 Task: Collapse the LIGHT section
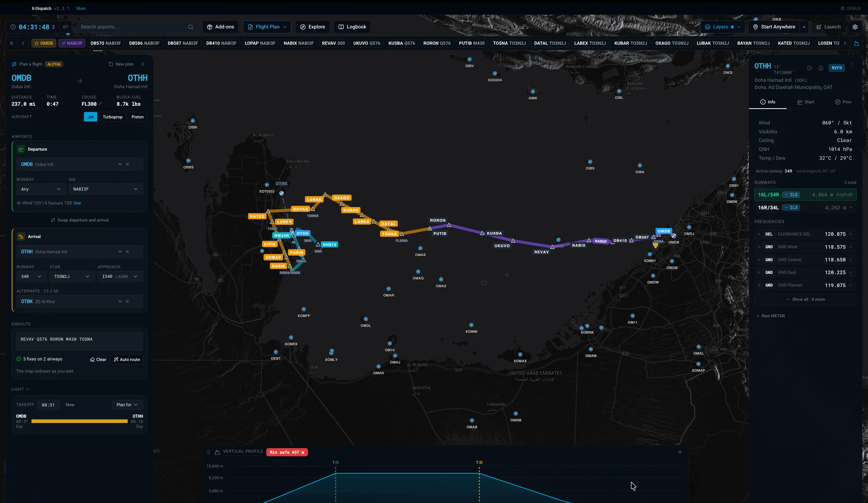coord(20,389)
